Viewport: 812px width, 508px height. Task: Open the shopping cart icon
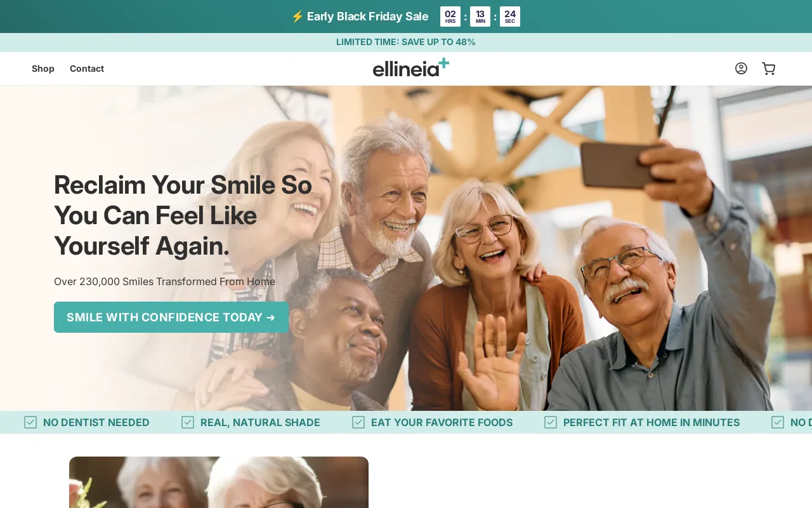[769, 69]
